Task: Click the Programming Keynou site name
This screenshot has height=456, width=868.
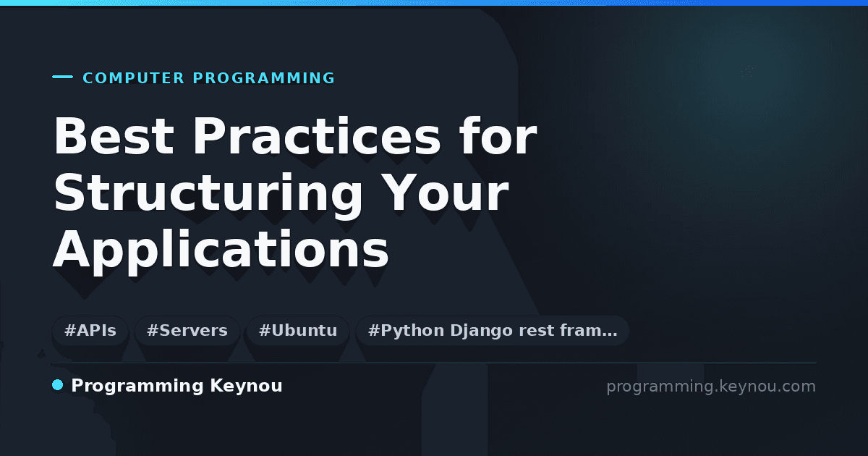Action: [176, 387]
